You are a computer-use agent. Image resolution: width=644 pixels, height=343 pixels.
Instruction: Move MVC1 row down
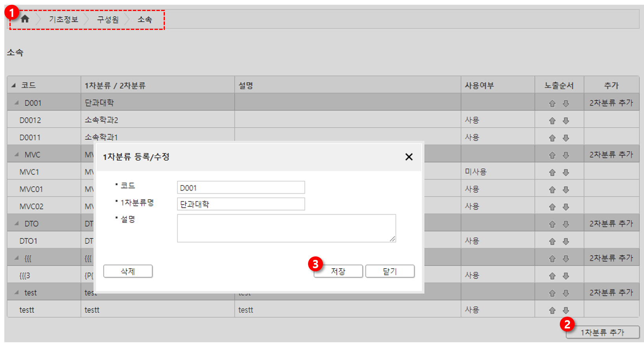click(566, 172)
